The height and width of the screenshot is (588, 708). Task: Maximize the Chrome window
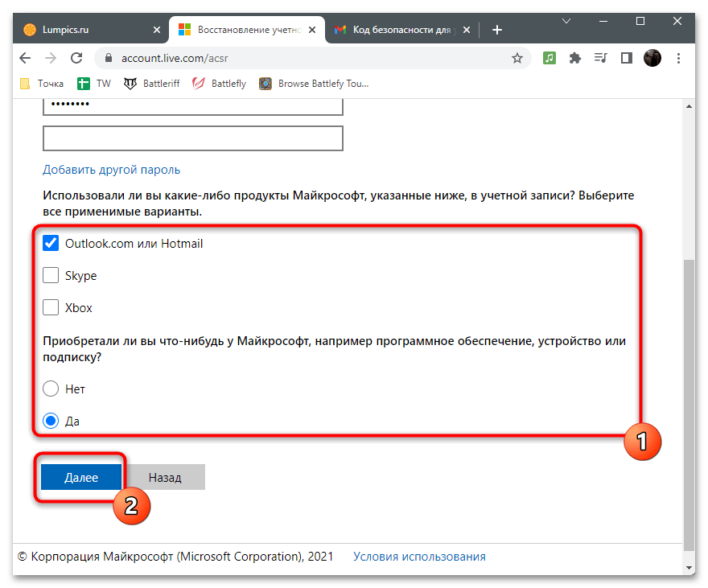(640, 21)
